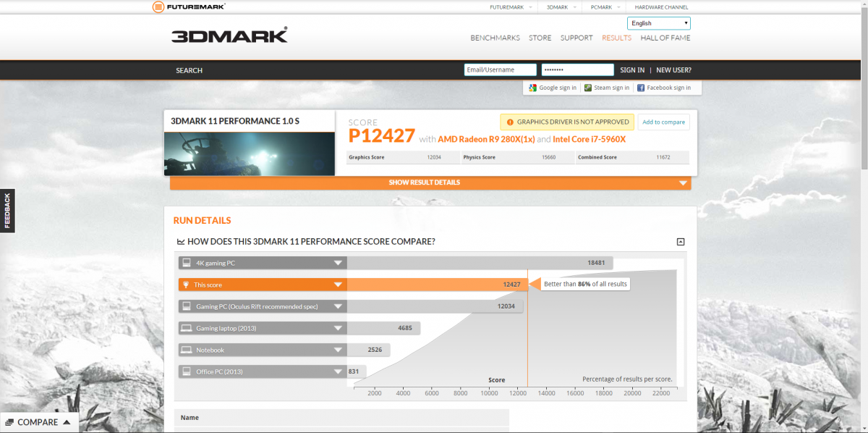Go to the Results menu
868x433 pixels.
(x=616, y=38)
